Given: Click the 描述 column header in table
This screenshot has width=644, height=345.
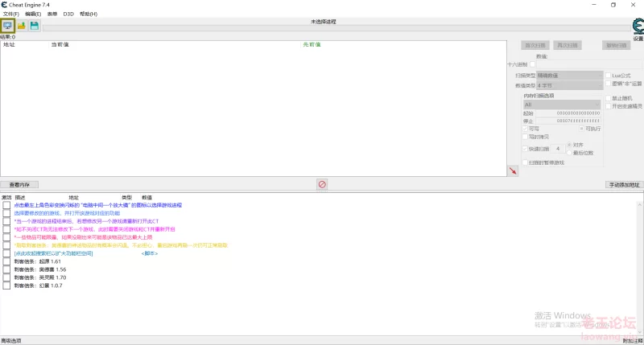Looking at the screenshot, I should coord(20,197).
